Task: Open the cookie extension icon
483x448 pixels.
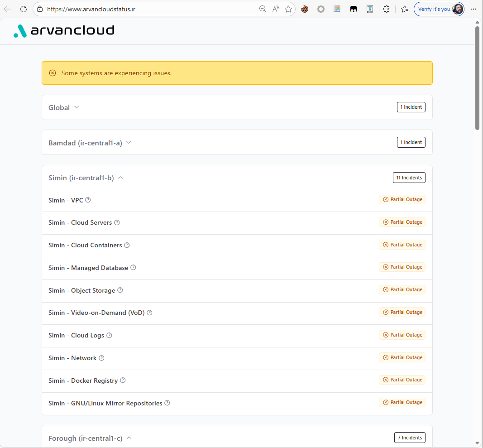Action: point(305,9)
